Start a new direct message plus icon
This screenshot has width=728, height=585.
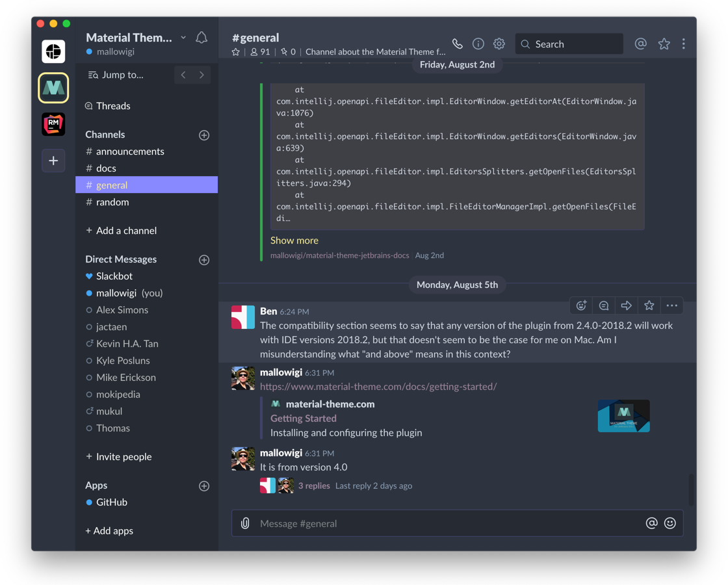pos(204,260)
